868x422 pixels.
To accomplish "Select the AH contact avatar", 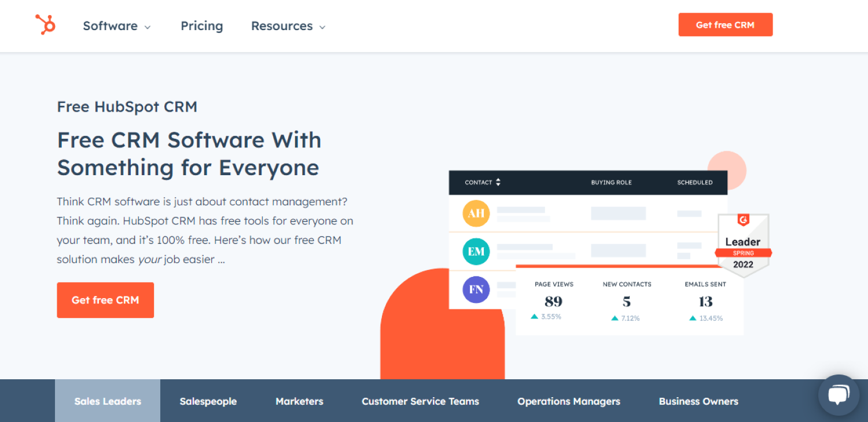I will tap(476, 214).
